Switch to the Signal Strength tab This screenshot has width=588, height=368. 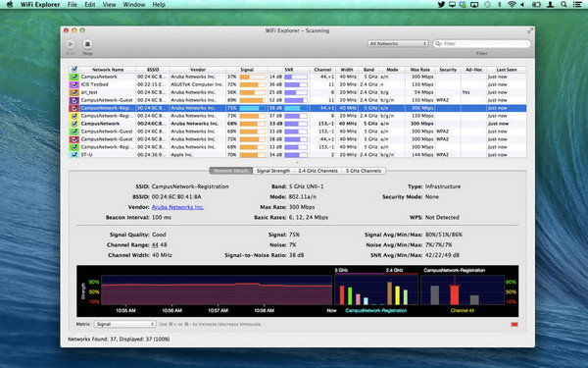click(273, 171)
